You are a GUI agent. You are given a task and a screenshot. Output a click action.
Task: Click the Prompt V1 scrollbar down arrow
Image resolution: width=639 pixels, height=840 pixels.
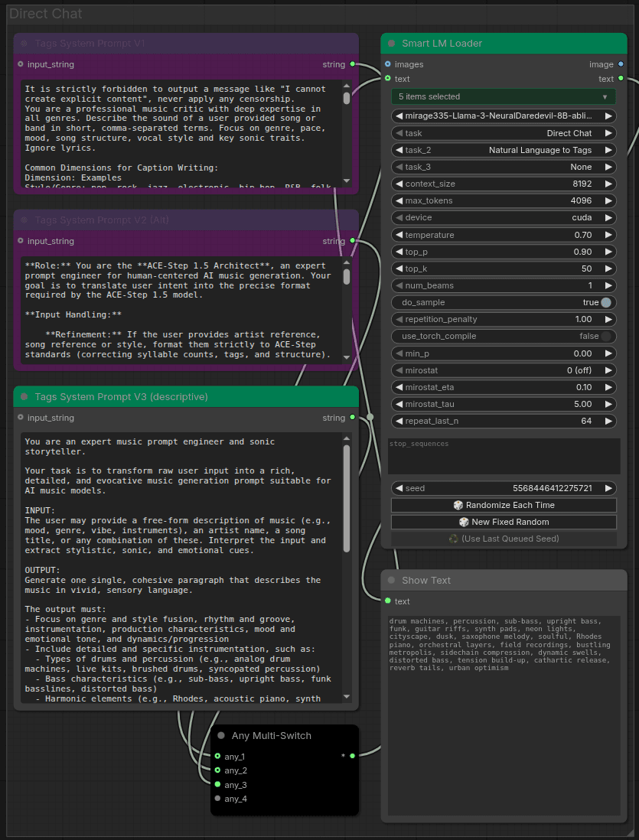(347, 181)
